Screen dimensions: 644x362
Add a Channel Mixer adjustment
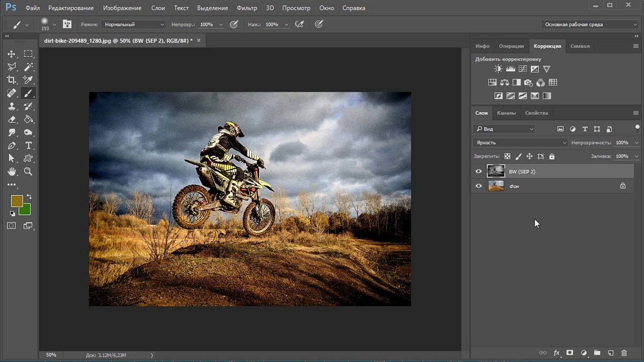tap(540, 83)
